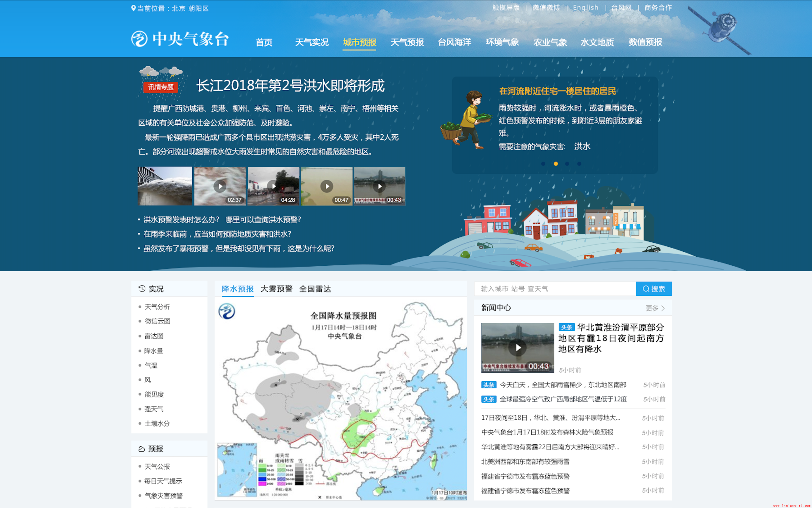Click the search magnifier 搜索 button
This screenshot has width=812, height=508.
coord(653,289)
